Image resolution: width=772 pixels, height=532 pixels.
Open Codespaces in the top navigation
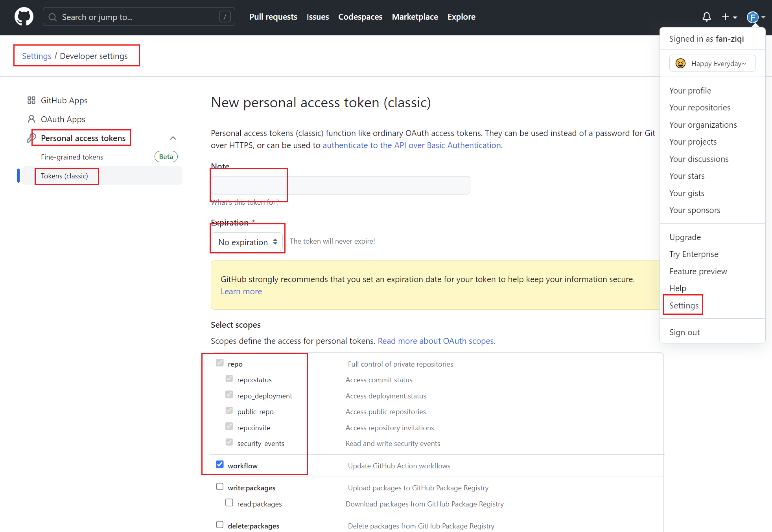[360, 17]
